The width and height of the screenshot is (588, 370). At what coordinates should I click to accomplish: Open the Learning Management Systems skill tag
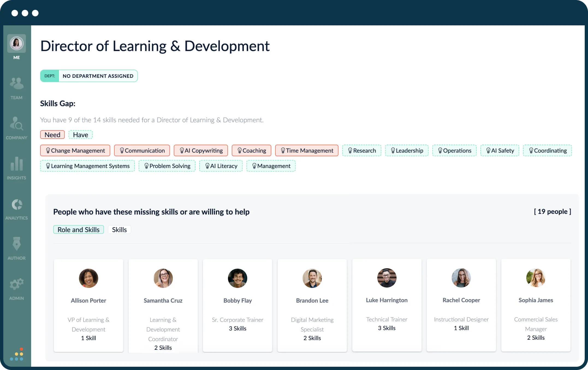(x=87, y=166)
